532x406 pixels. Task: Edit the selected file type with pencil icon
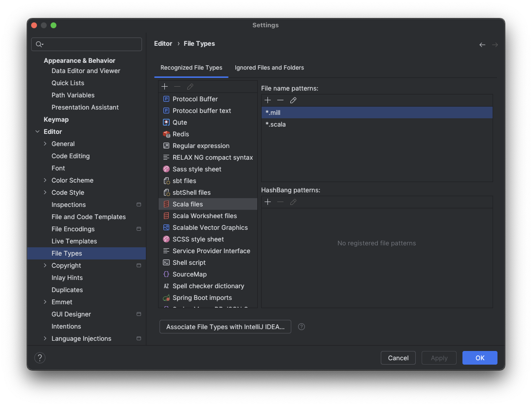190,86
